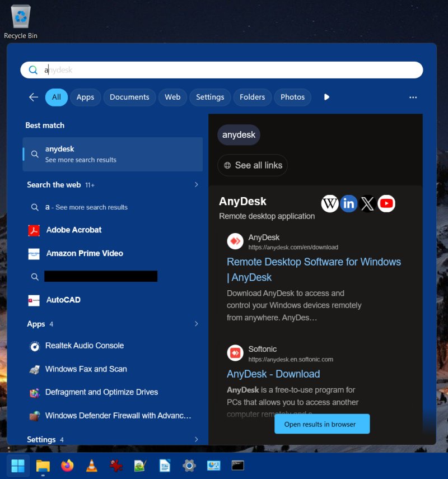Switch to the Apps filter tab
448x479 pixels.
coord(85,97)
